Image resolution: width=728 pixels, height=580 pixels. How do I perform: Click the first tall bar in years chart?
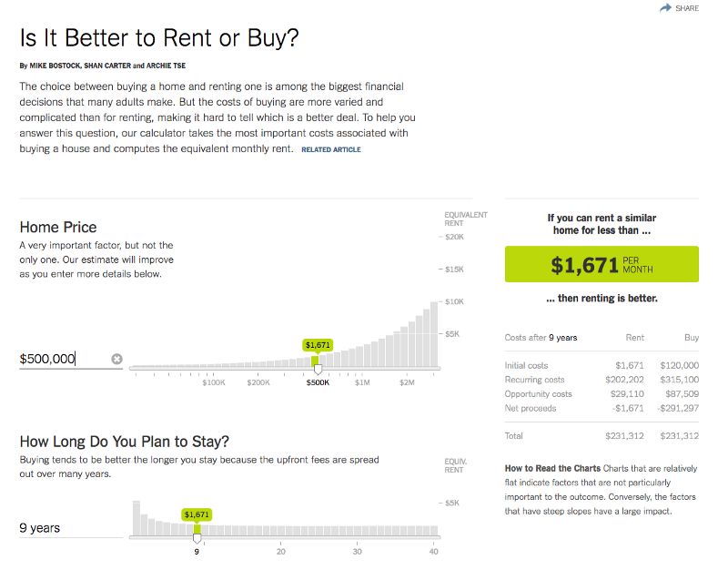(x=136, y=518)
